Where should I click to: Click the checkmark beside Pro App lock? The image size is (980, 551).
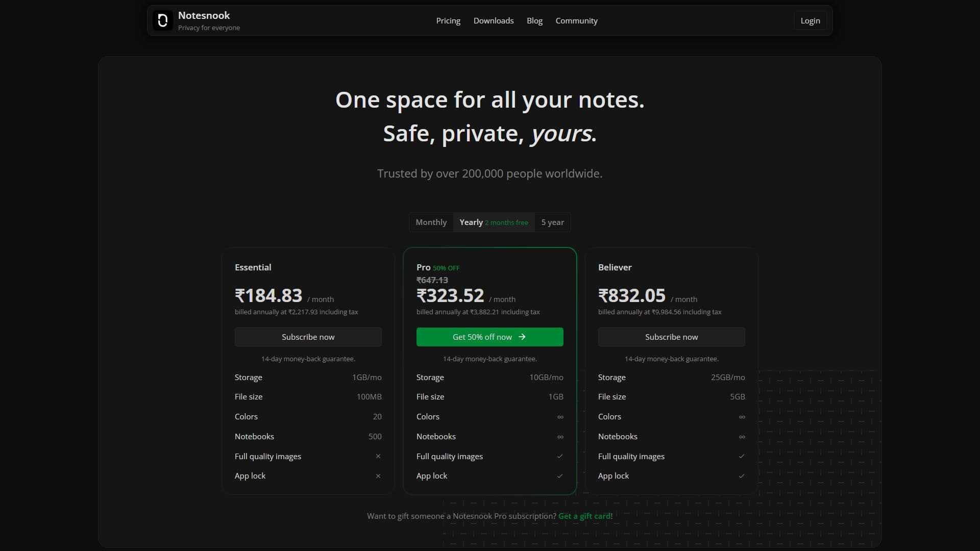(560, 476)
